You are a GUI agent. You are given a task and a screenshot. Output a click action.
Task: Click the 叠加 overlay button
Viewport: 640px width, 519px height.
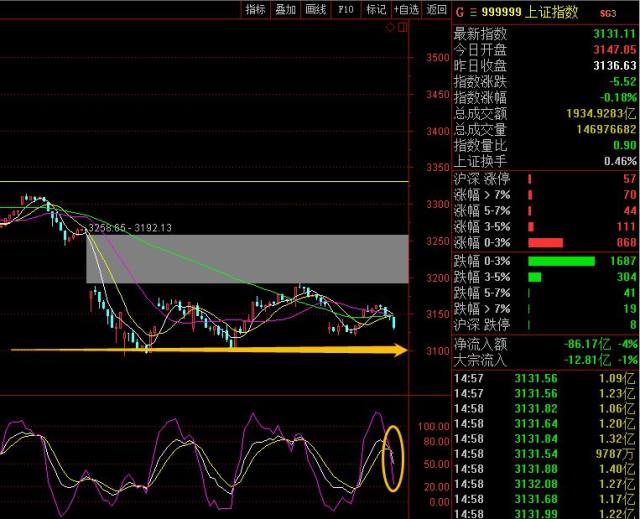(286, 10)
